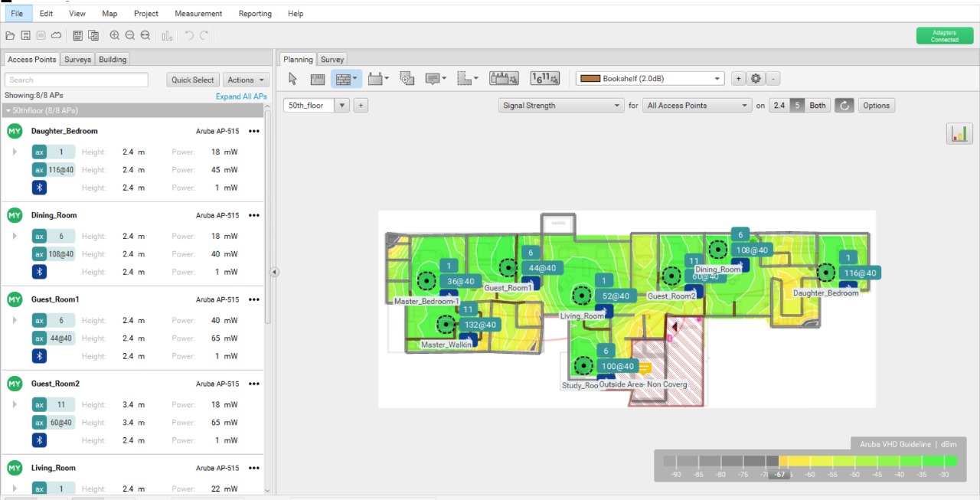Click the access point Search field
The image size is (980, 500).
click(x=77, y=80)
